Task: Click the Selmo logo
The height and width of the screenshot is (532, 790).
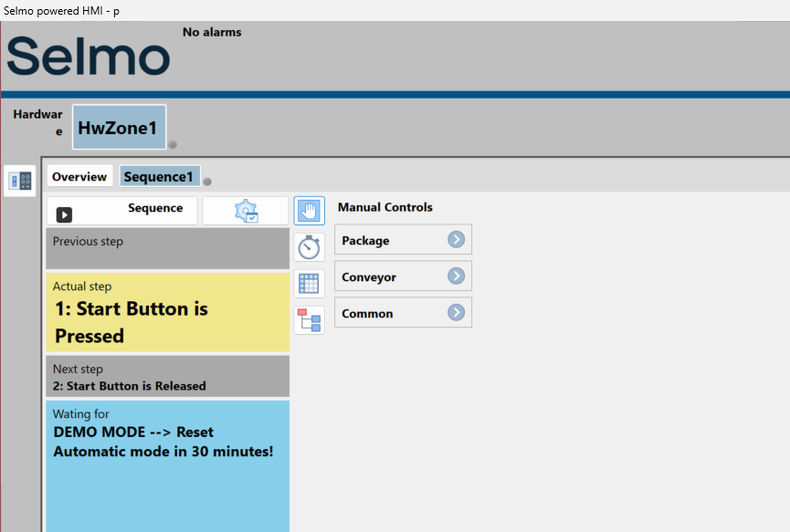Action: (89, 56)
